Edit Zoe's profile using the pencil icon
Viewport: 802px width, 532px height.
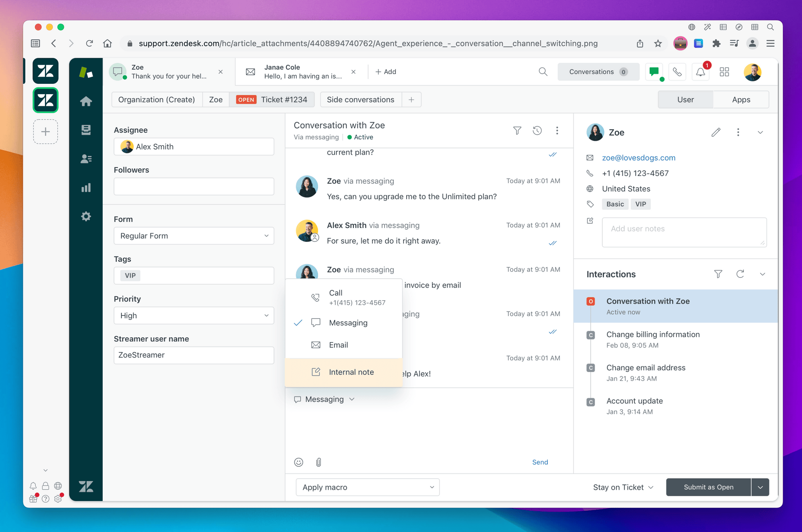point(716,132)
